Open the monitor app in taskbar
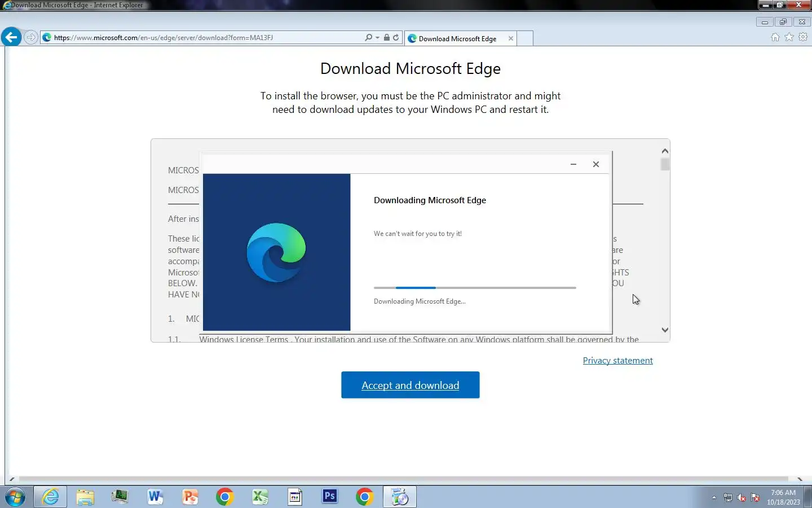 (120, 497)
